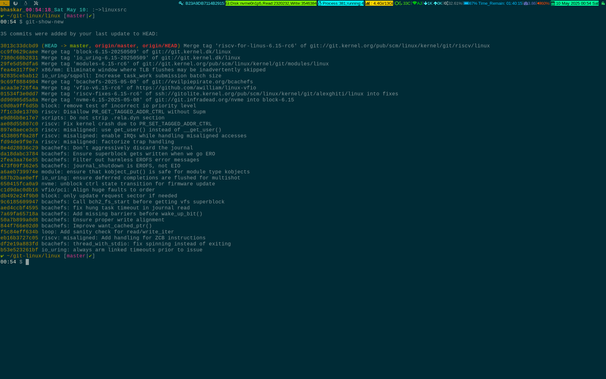Click 'bcachefs: journal_shutdown is EROFS, not EIO'
Viewport: 606px width, 379px height.
pos(111,166)
